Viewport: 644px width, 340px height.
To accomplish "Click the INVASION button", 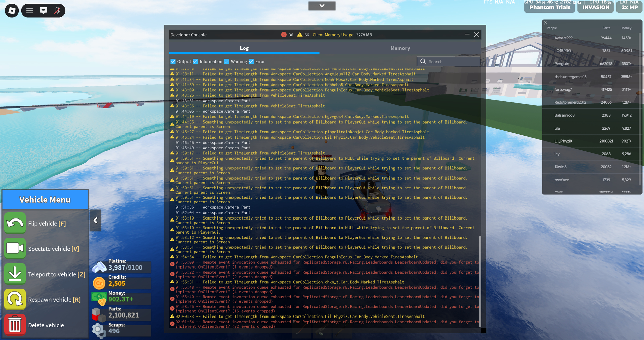I will 596,7.
